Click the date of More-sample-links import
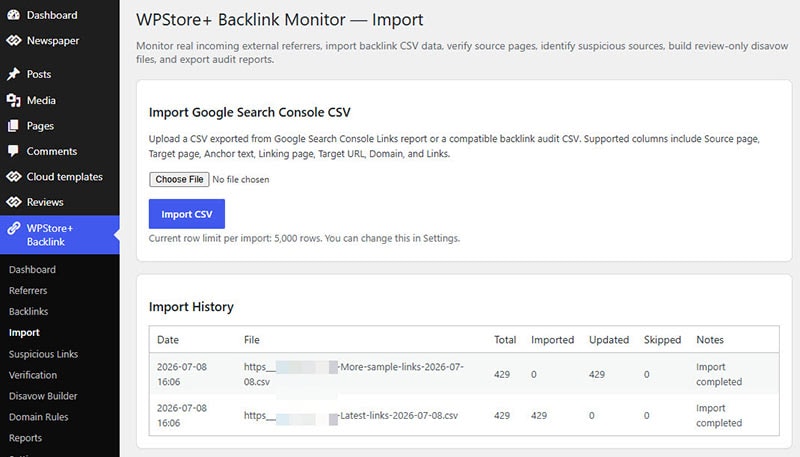Viewport: 800px width, 457px height. (x=182, y=374)
